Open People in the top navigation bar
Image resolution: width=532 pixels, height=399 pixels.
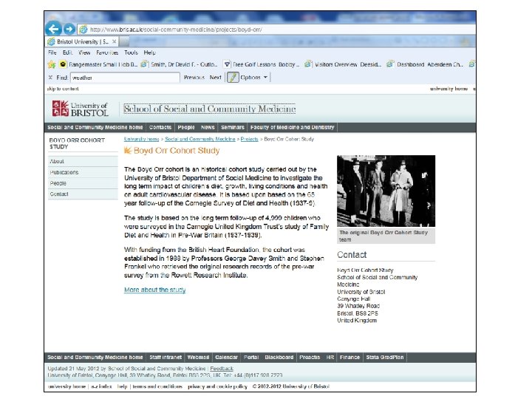[186, 127]
